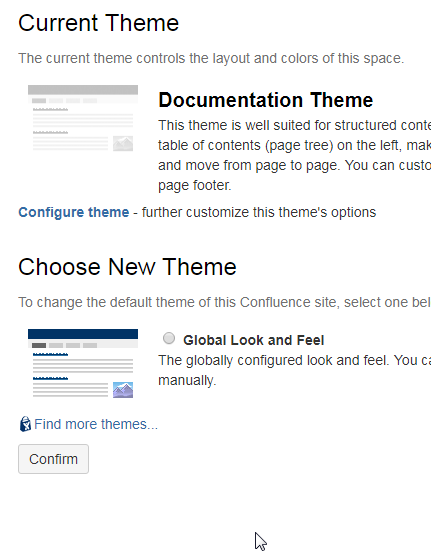Viewport: 431px width, 551px height.
Task: Click the Documentation Theme title
Action: click(x=266, y=100)
